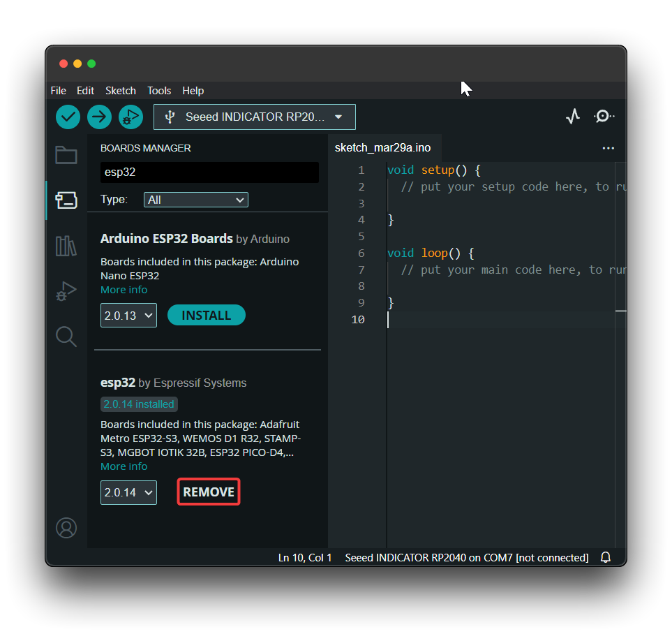Open the Edit menu
The width and height of the screenshot is (672, 634).
(x=85, y=91)
